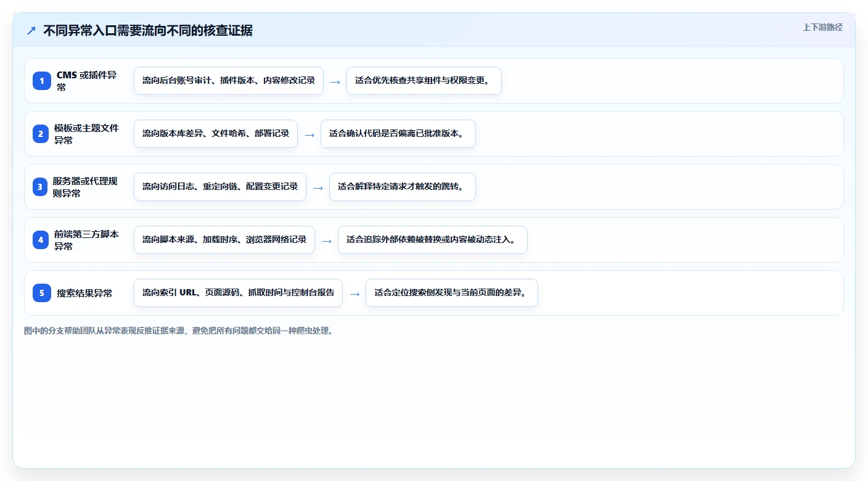The width and height of the screenshot is (868, 481).
Task: Click the box 流向访问日志、重定向链、配置变更记录
Action: pos(220,187)
